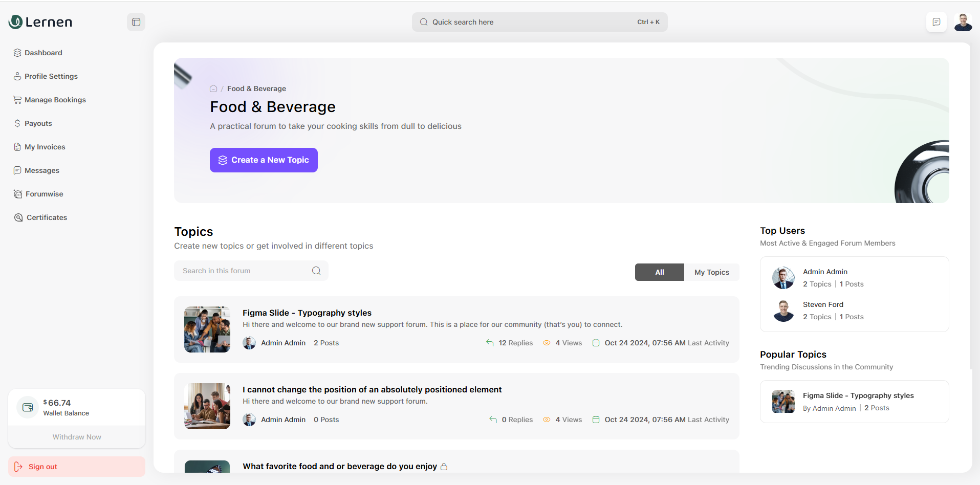The image size is (980, 485).
Task: View the Payouts section
Action: [38, 123]
